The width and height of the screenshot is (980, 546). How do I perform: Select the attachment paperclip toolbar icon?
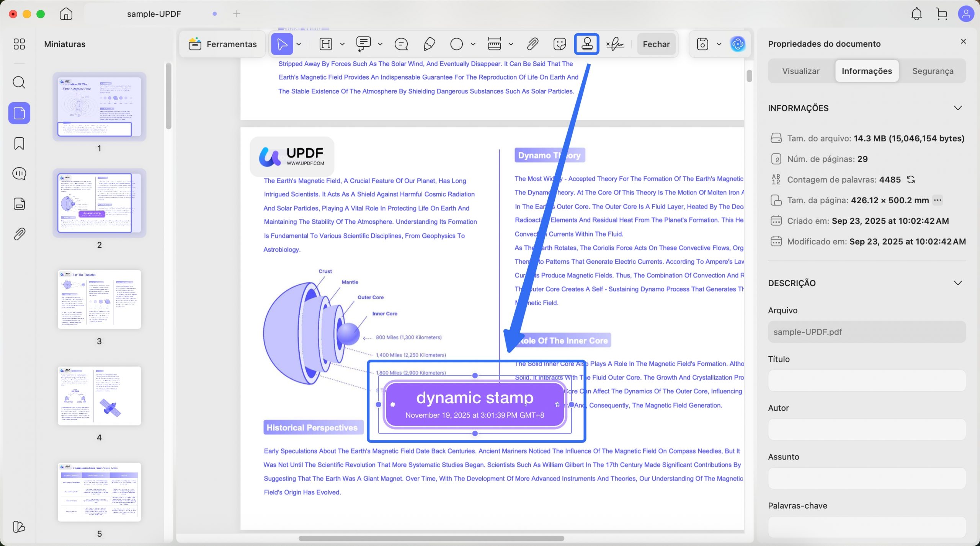click(532, 44)
